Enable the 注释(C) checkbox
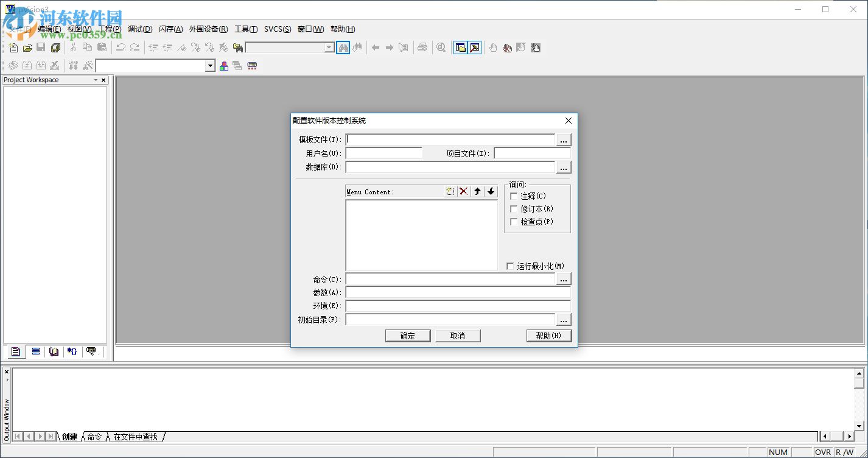Image resolution: width=868 pixels, height=458 pixels. click(x=513, y=196)
